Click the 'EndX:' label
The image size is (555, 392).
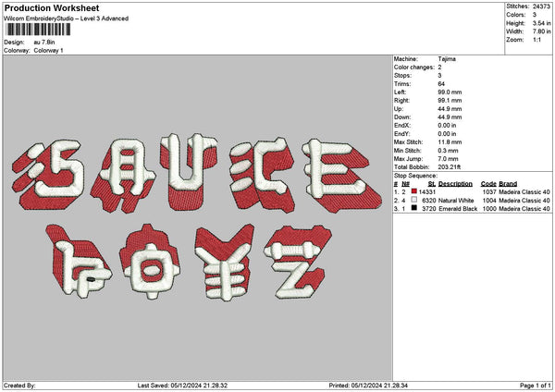tap(402, 125)
